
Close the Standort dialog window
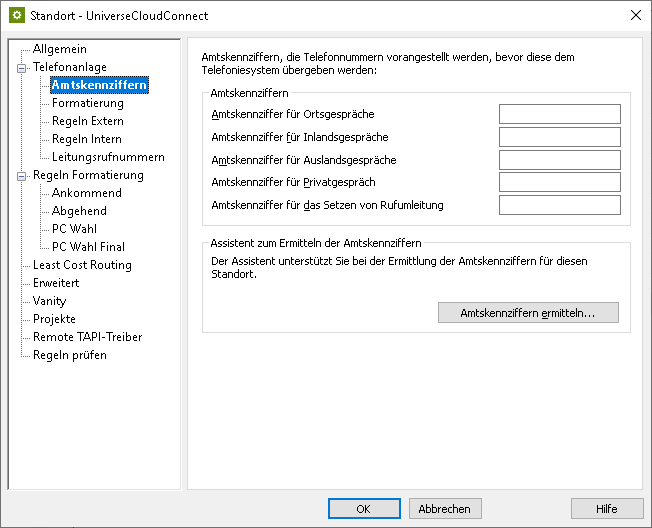point(635,14)
